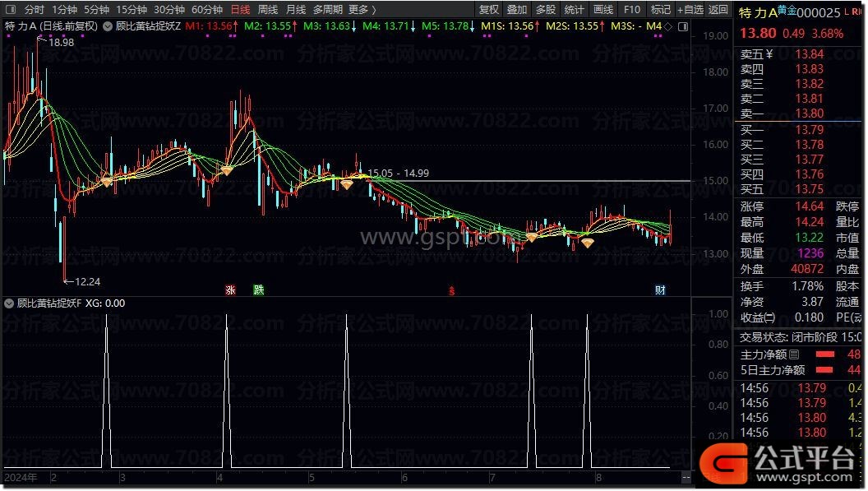This screenshot has height=491, width=868.
Task: Click the 12.24 low price label
Action: click(87, 281)
